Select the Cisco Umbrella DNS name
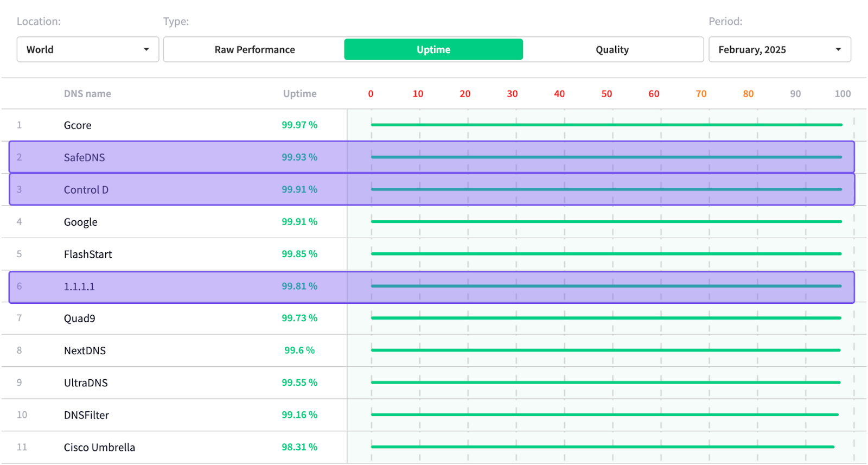This screenshot has height=465, width=868. [99, 447]
